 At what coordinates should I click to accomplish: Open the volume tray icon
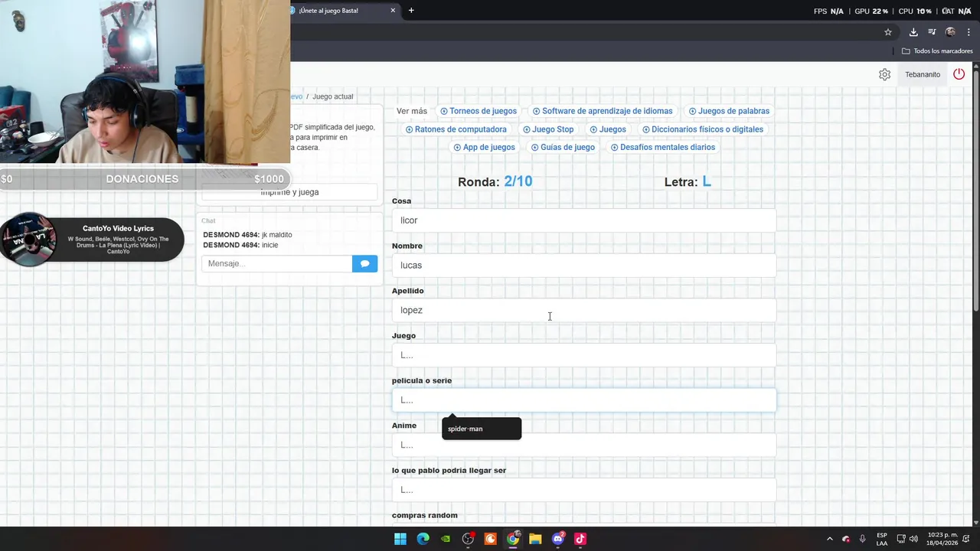coord(913,539)
